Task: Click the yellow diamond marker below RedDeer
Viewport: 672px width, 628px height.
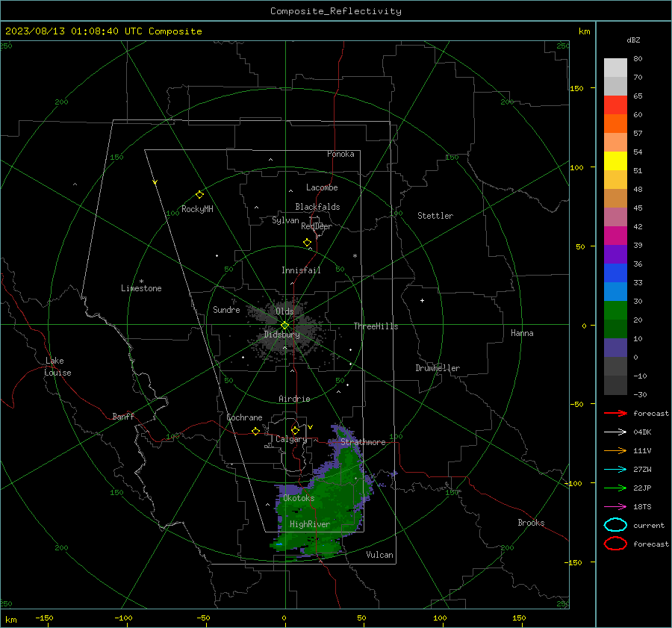Action: coord(307,243)
